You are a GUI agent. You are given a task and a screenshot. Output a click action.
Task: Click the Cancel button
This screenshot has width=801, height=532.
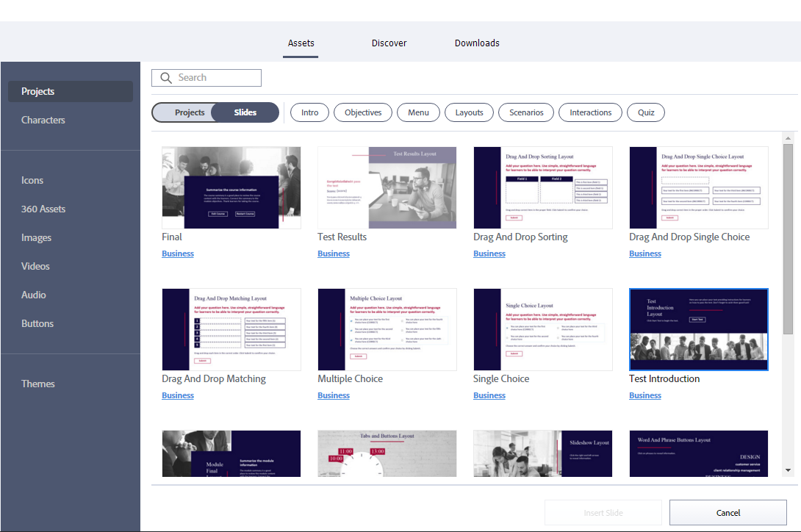coord(728,513)
